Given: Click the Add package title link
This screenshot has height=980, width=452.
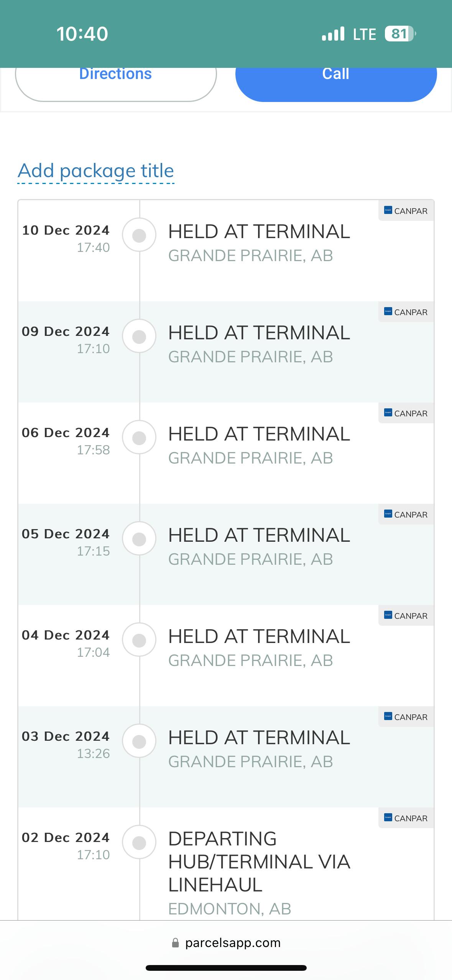Looking at the screenshot, I should (x=96, y=171).
